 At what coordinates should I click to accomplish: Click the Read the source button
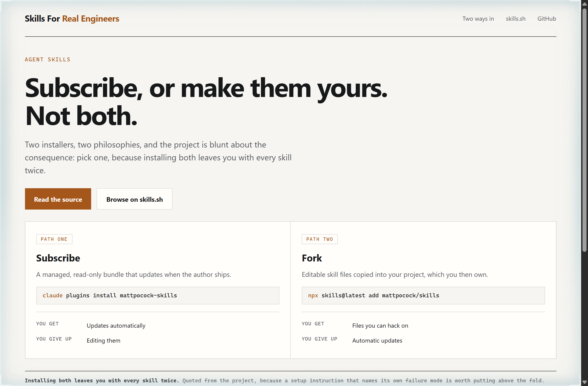pos(58,199)
